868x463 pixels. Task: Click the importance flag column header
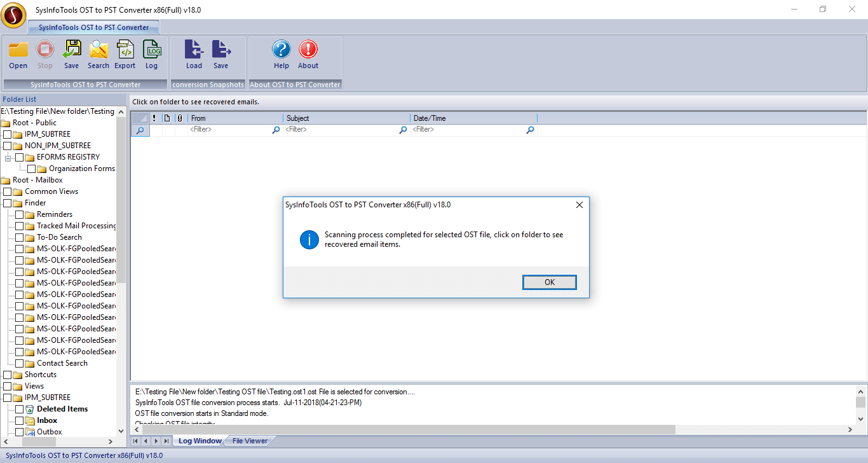click(x=154, y=118)
